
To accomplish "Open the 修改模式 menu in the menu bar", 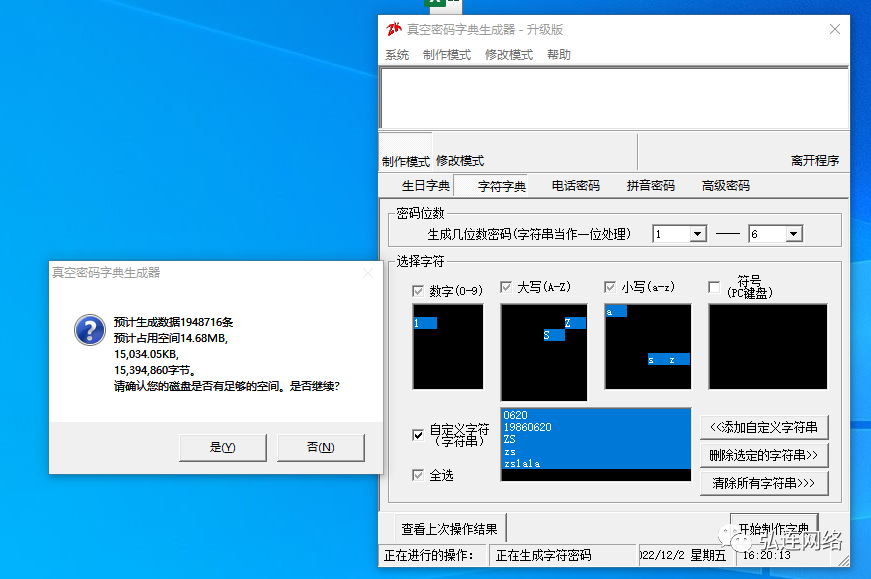I will click(509, 54).
